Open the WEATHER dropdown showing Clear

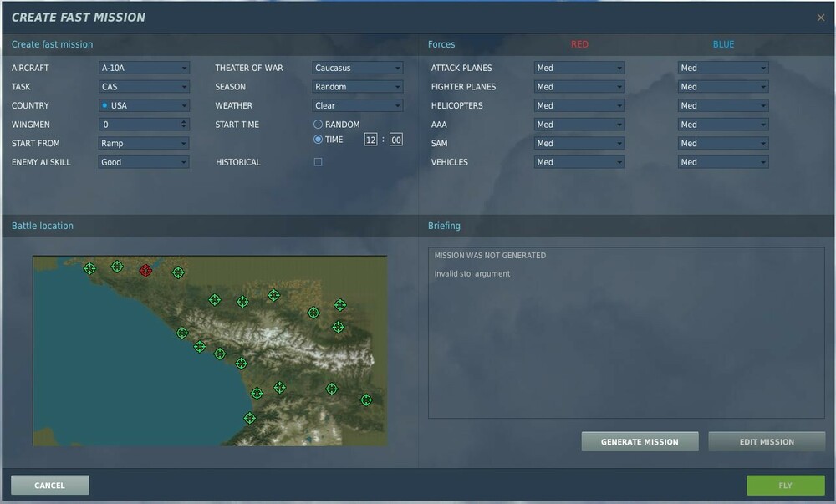tap(357, 105)
